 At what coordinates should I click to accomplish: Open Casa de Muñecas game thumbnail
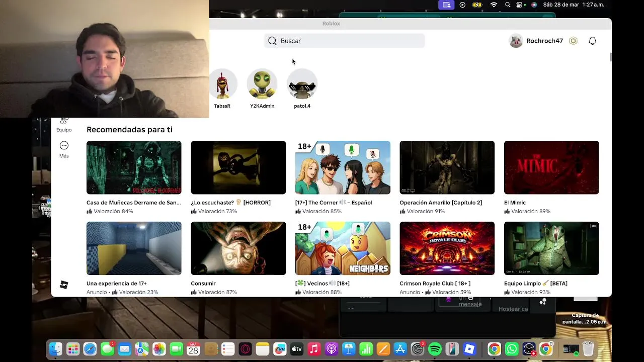[x=134, y=167]
